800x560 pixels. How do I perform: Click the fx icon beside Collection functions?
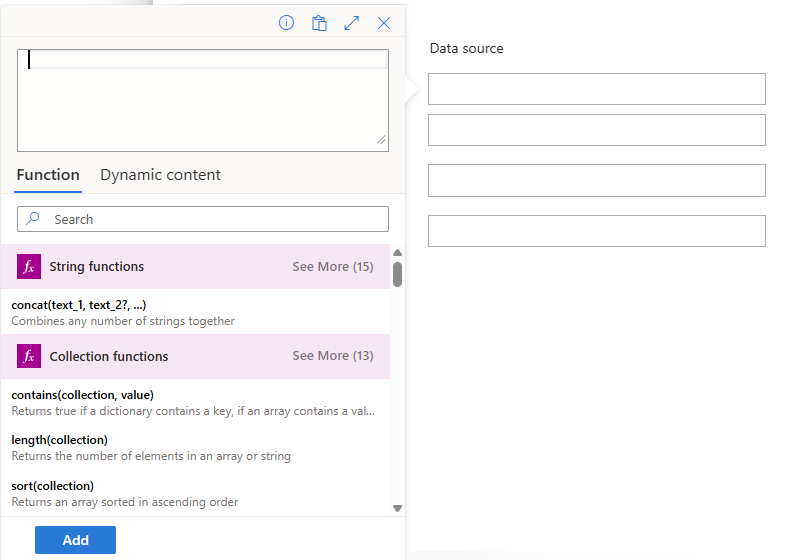29,356
